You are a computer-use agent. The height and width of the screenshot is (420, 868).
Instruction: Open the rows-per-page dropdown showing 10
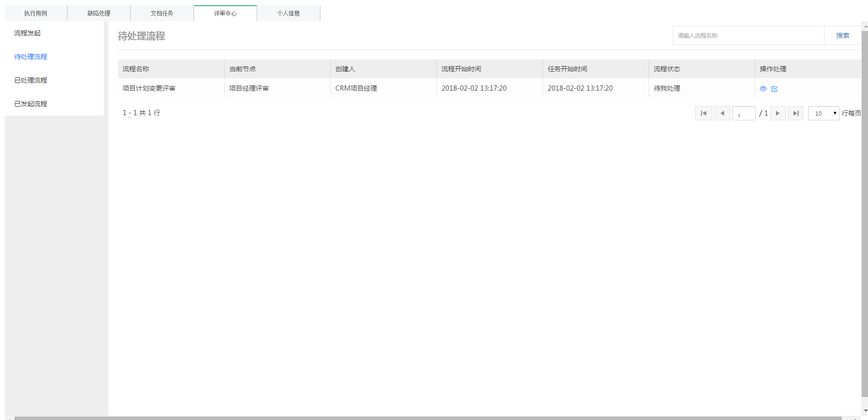pos(823,113)
